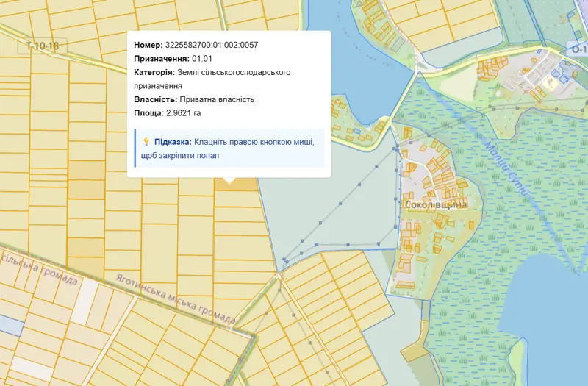
Task: Select the highlighted parcel beneath the popup pointer
Action: 236,185
